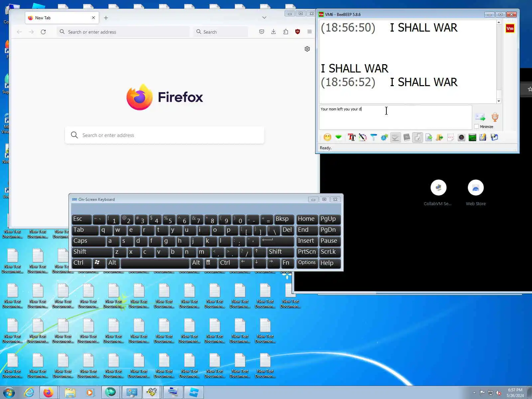
Task: Open Firefox extensions menu
Action: tap(286, 32)
